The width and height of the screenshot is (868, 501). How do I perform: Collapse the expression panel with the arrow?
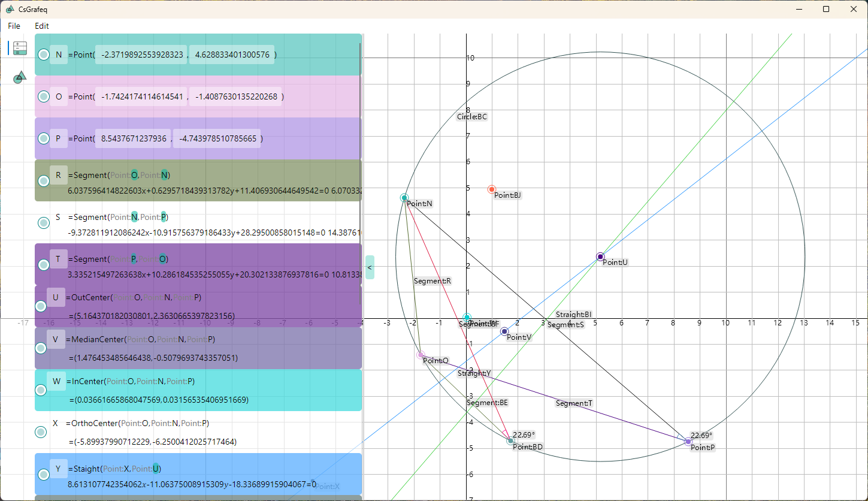[x=370, y=267]
